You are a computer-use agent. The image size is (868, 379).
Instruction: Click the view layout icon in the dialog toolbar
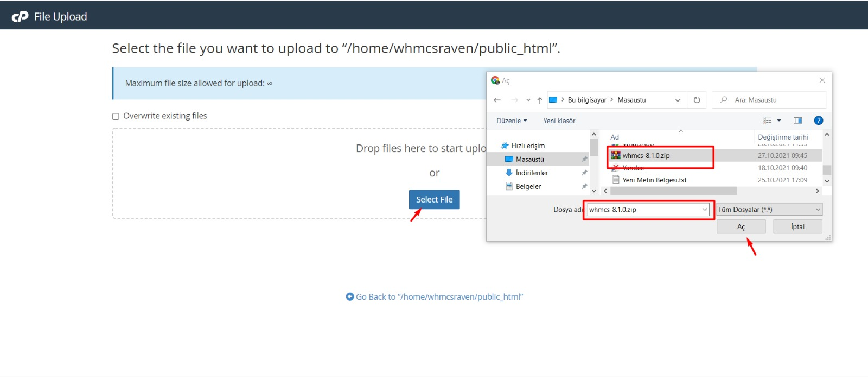click(x=767, y=121)
